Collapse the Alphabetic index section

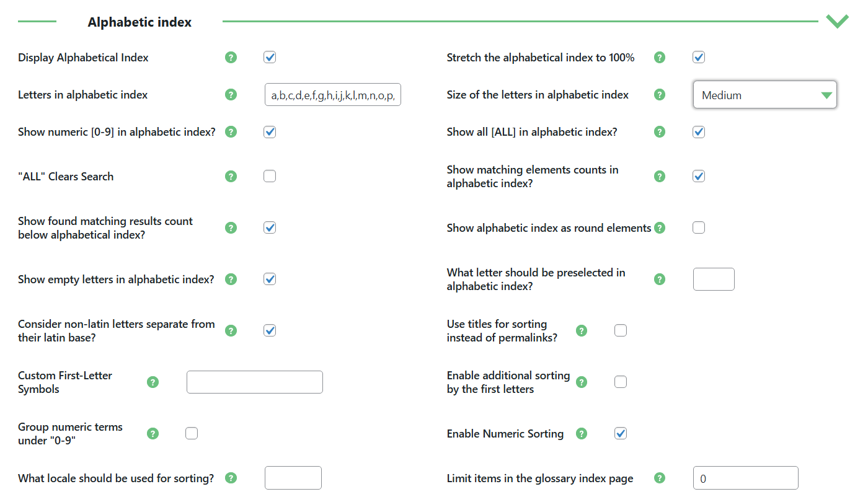837,20
